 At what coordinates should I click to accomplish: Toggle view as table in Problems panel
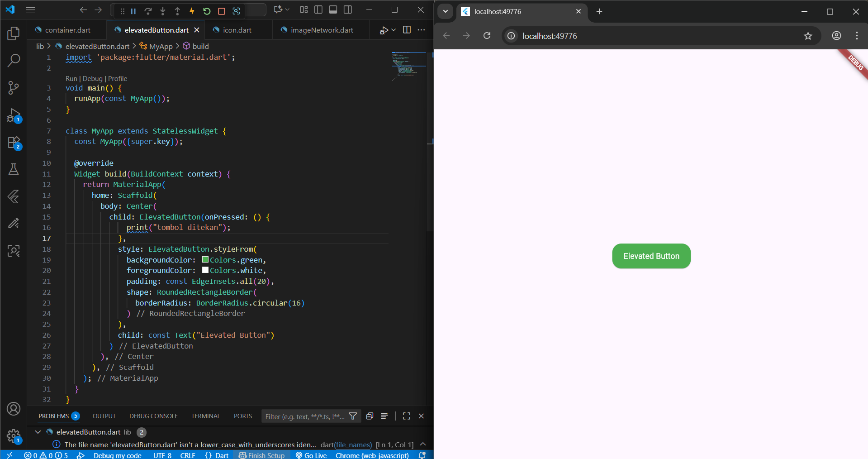384,416
